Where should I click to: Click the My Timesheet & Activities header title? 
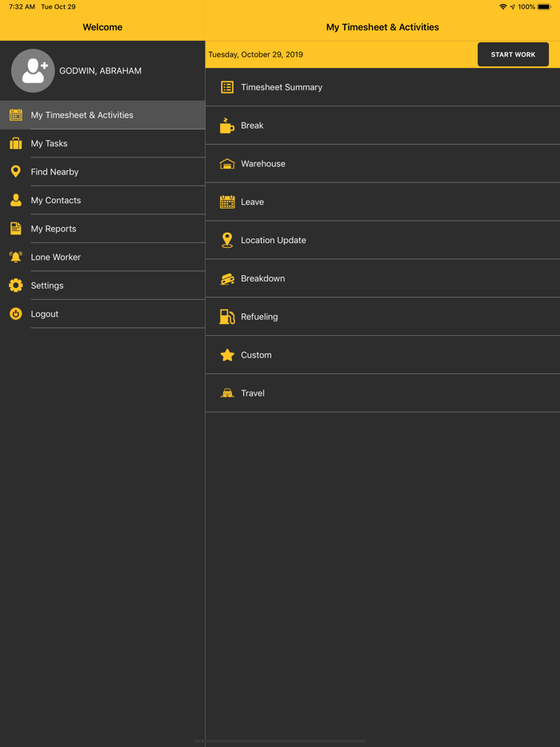[382, 27]
